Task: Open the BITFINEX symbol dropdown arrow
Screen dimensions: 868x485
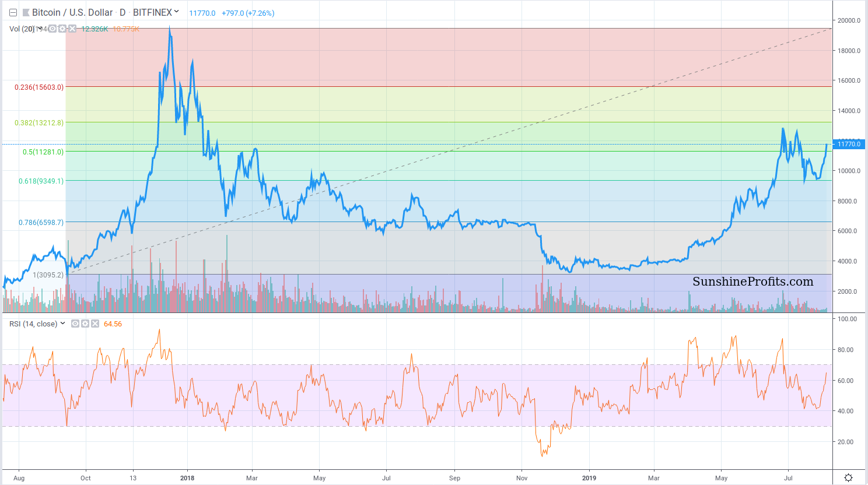Action: (x=176, y=12)
